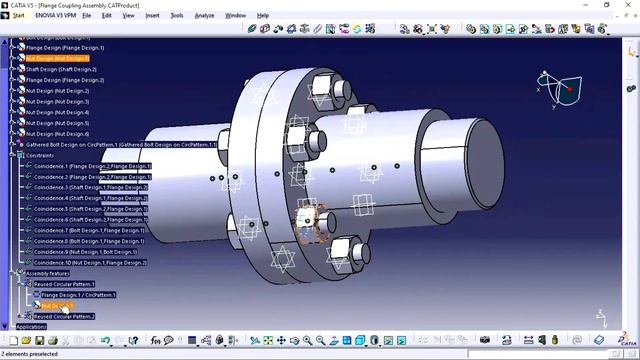Open the Window menu

pos(236,16)
